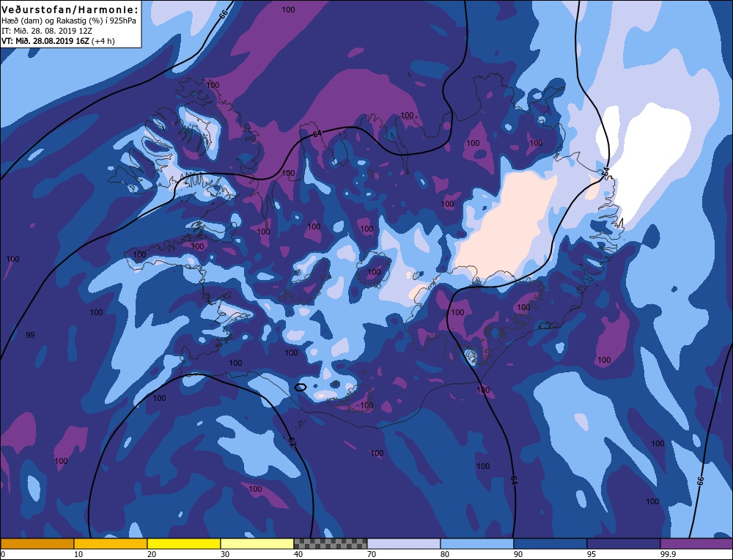Pick the medium blue 90–95 legend swatch
The image size is (733, 560).
point(550,544)
